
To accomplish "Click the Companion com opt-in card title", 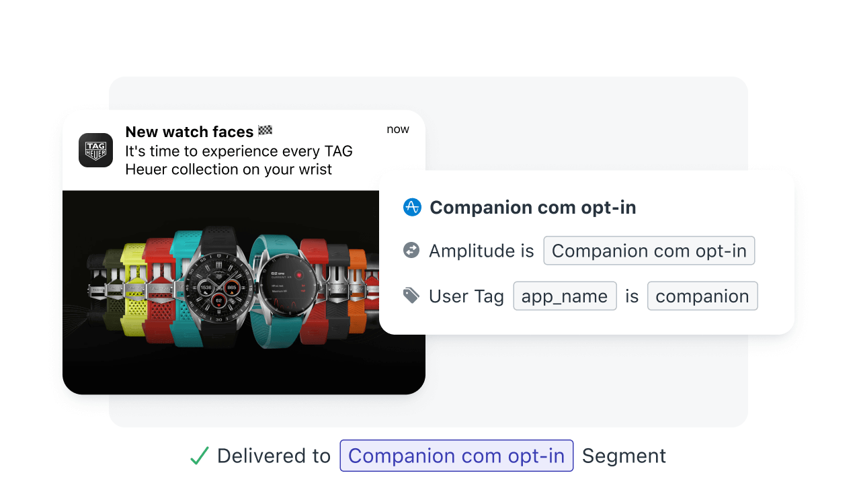I will [x=533, y=207].
